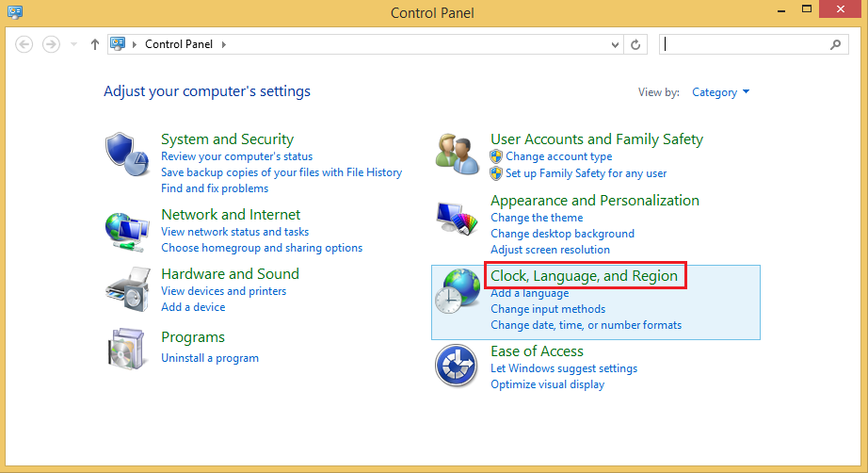
Task: Click Change desktop background link
Action: tap(562, 234)
